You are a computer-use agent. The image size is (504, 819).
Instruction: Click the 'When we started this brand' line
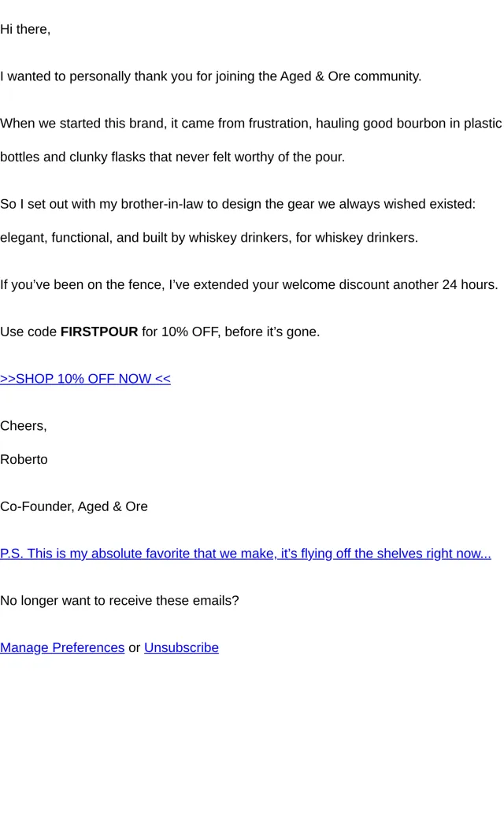tap(250, 124)
